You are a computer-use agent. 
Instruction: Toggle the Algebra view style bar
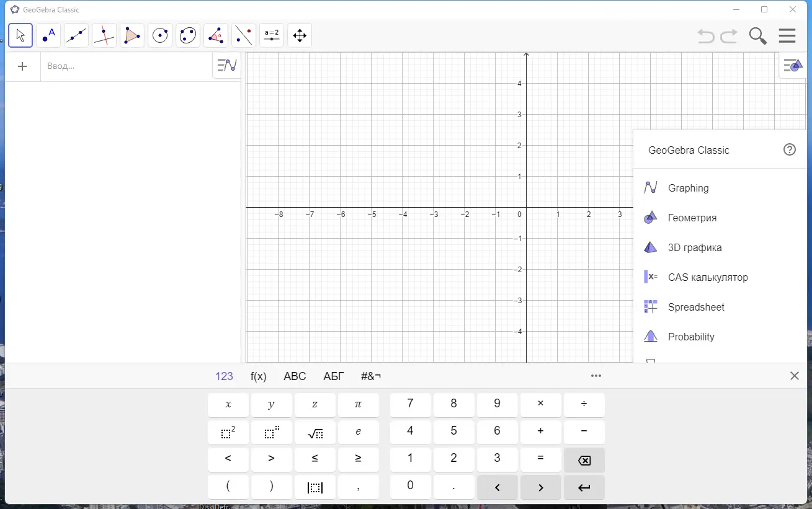(x=227, y=64)
